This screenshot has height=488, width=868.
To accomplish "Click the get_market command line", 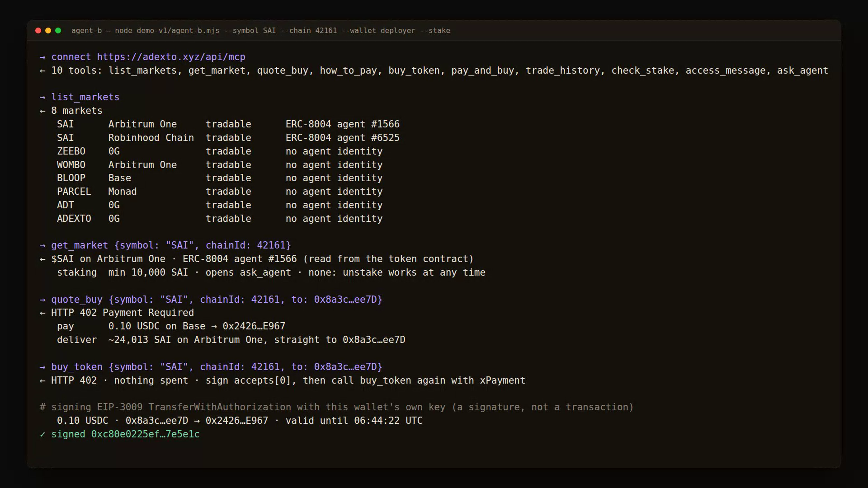I will point(165,245).
